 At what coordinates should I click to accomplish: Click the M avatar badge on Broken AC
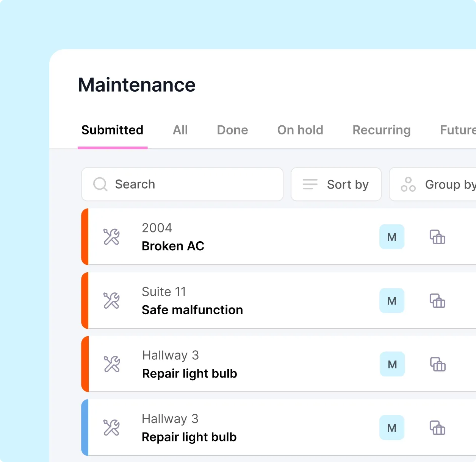pyautogui.click(x=391, y=237)
